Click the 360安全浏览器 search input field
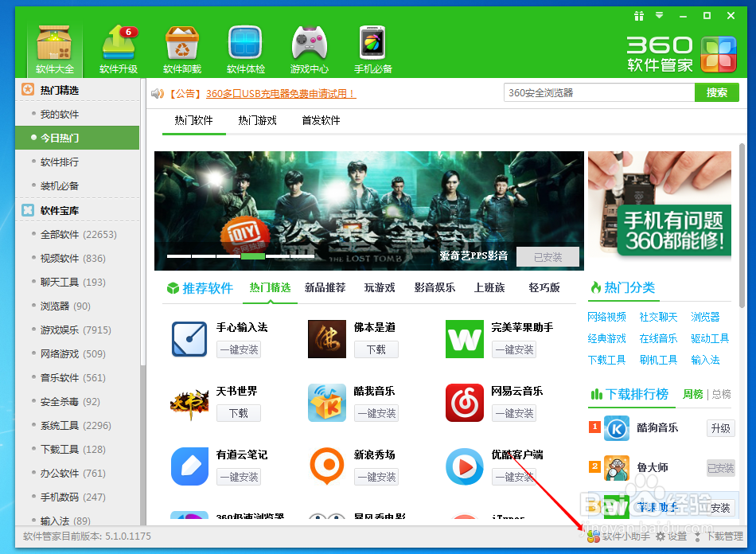 [599, 92]
